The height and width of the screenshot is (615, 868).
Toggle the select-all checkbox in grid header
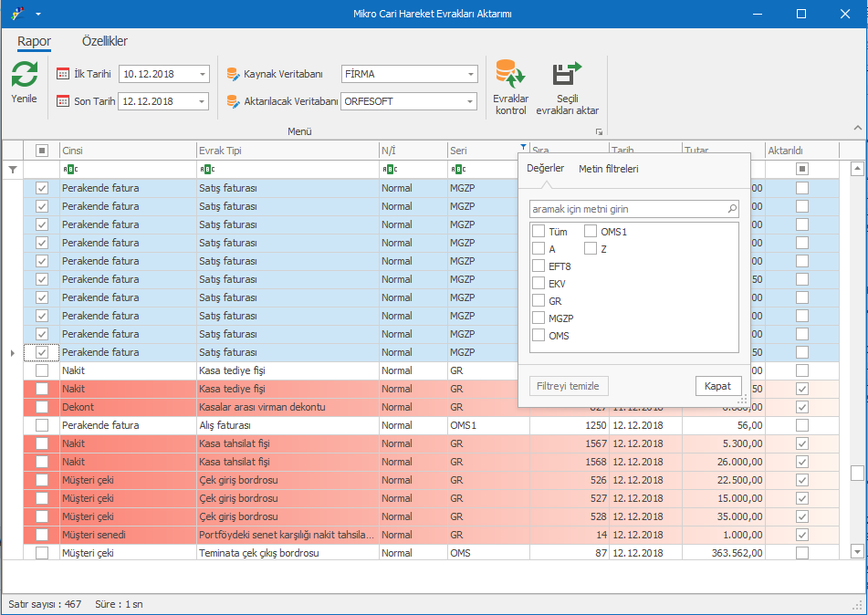click(42, 150)
